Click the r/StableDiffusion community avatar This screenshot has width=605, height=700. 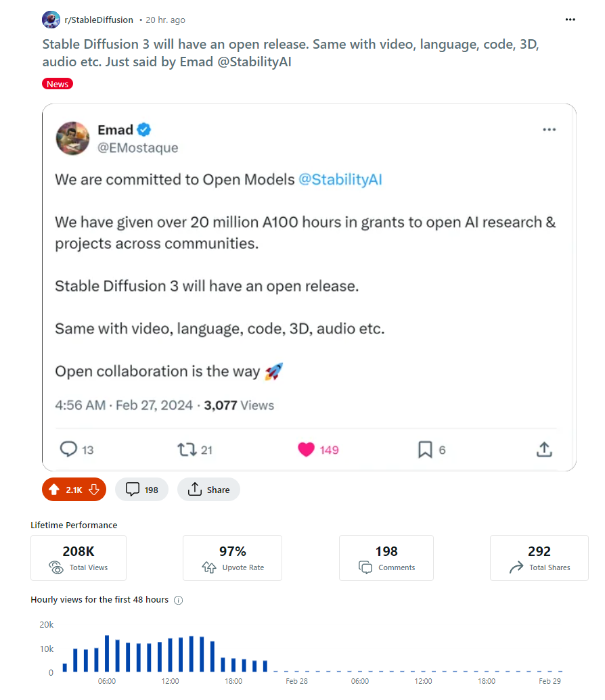point(51,20)
